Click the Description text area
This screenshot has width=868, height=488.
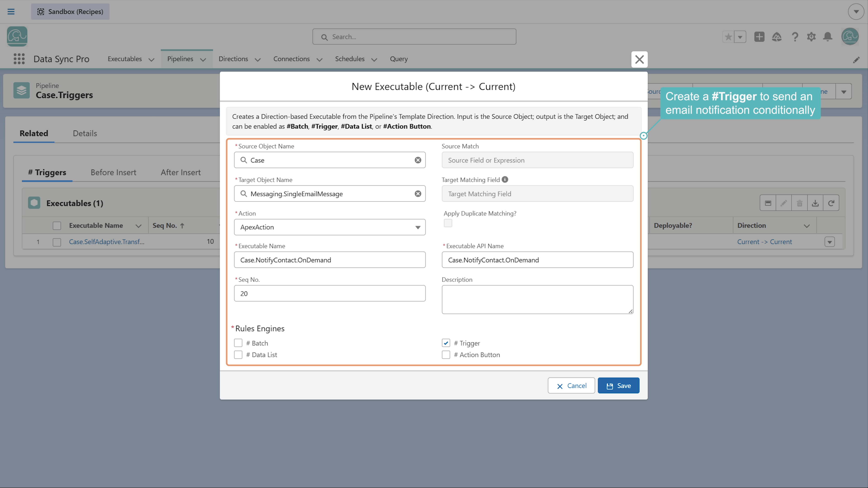tap(538, 299)
